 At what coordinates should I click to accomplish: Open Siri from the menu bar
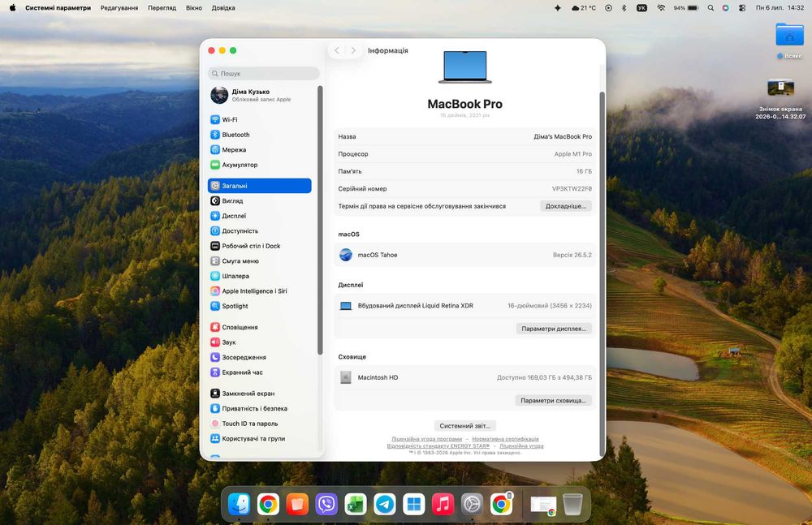725,8
